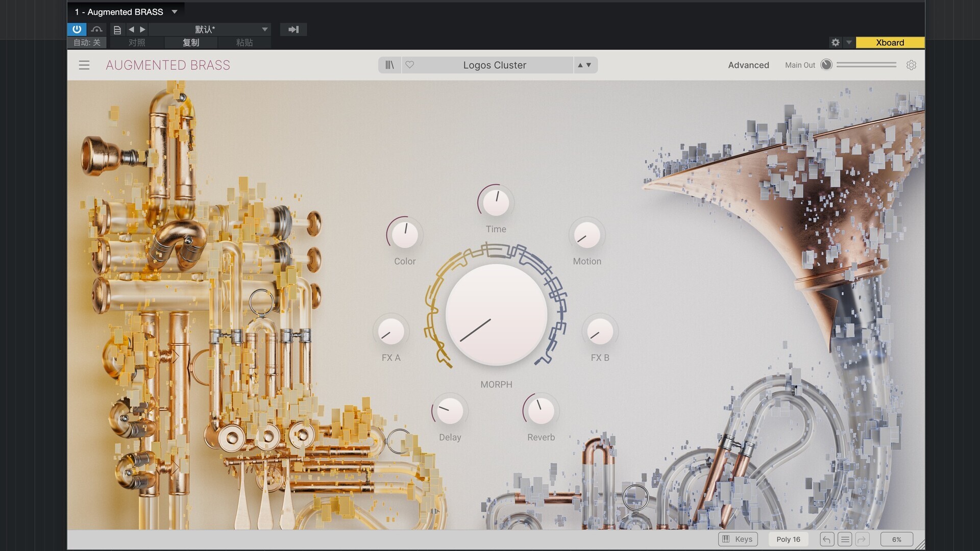
Task: Click the Main Out level meter bar
Action: [x=866, y=65]
